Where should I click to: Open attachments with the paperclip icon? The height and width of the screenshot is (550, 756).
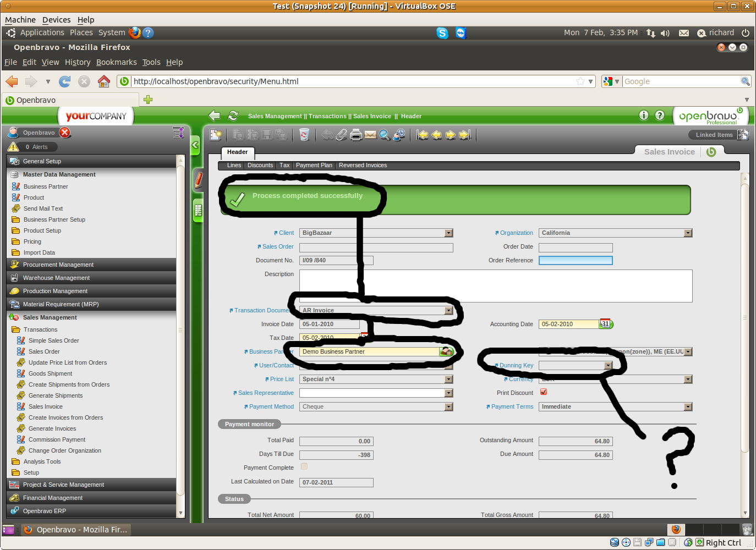(x=342, y=135)
